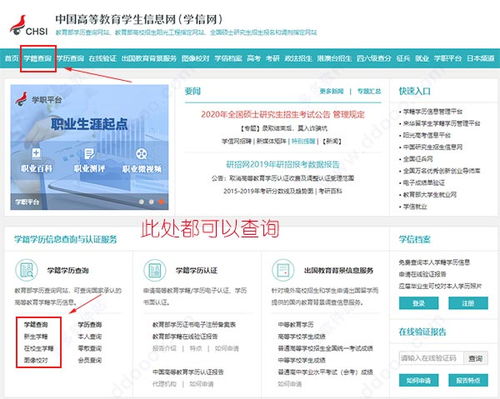The width and height of the screenshot is (500, 399).
Task: Click the 代理机构 link
Action: coord(164,384)
